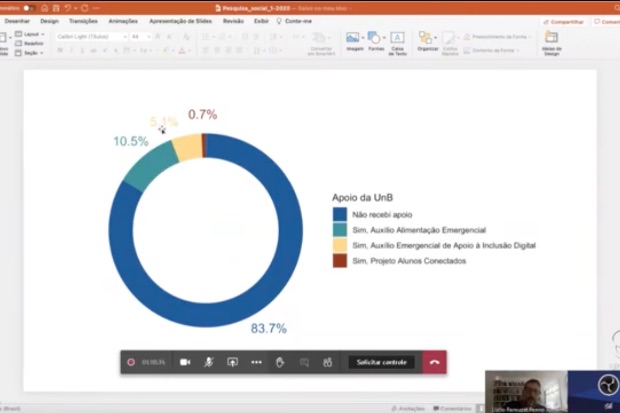620x413 pixels.
Task: Expand the Seção dropdown
Action: pyautogui.click(x=29, y=53)
